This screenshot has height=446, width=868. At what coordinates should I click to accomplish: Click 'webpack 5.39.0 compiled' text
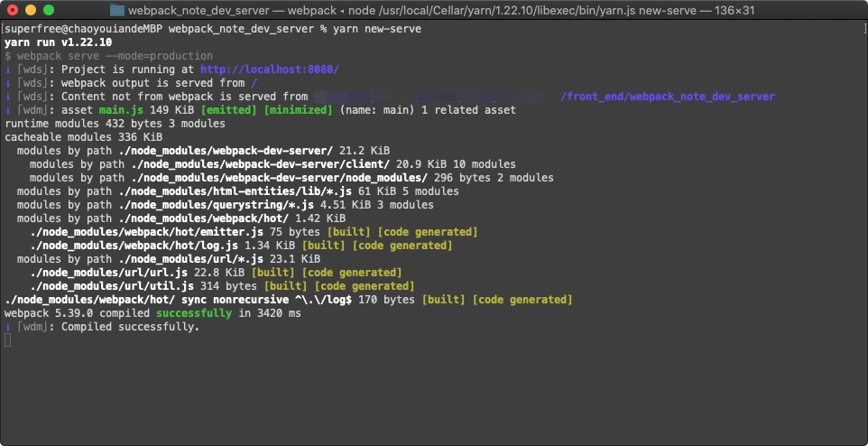point(77,313)
